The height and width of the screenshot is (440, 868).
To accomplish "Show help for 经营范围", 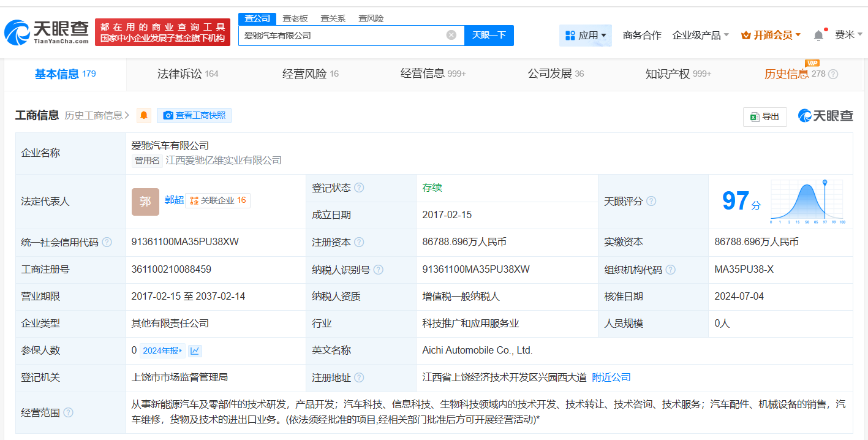I will [68, 412].
